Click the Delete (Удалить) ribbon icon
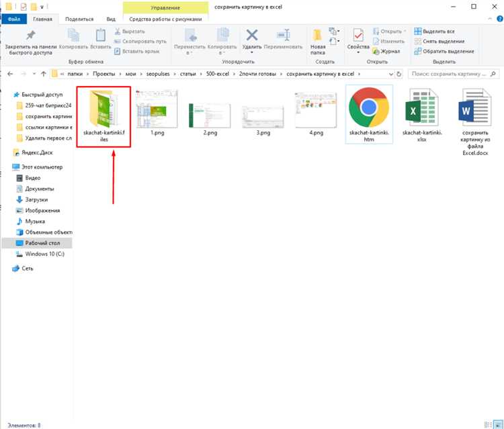The image size is (504, 429). pyautogui.click(x=252, y=36)
